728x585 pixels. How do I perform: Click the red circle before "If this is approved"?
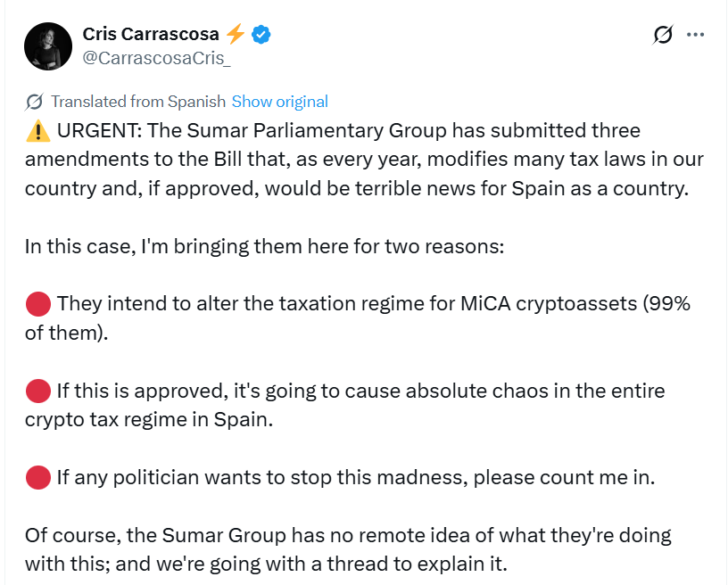37,391
